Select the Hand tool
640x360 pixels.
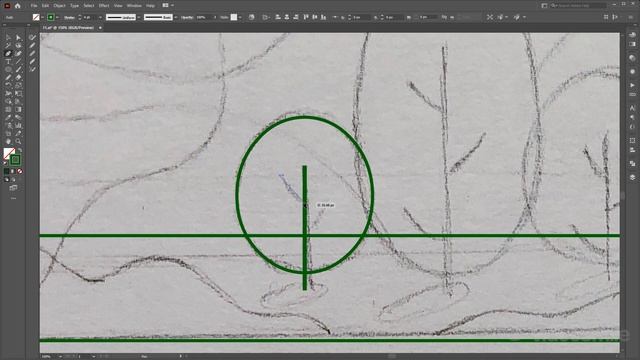pos(8,142)
